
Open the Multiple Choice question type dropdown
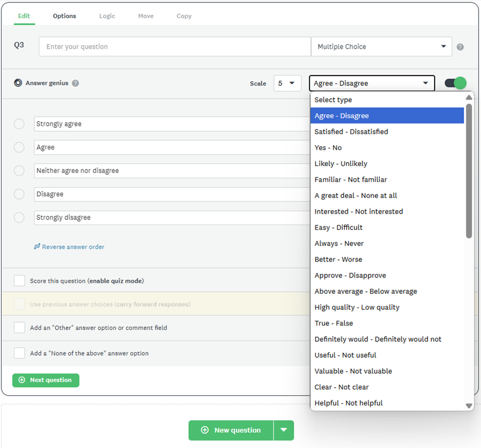tap(381, 46)
